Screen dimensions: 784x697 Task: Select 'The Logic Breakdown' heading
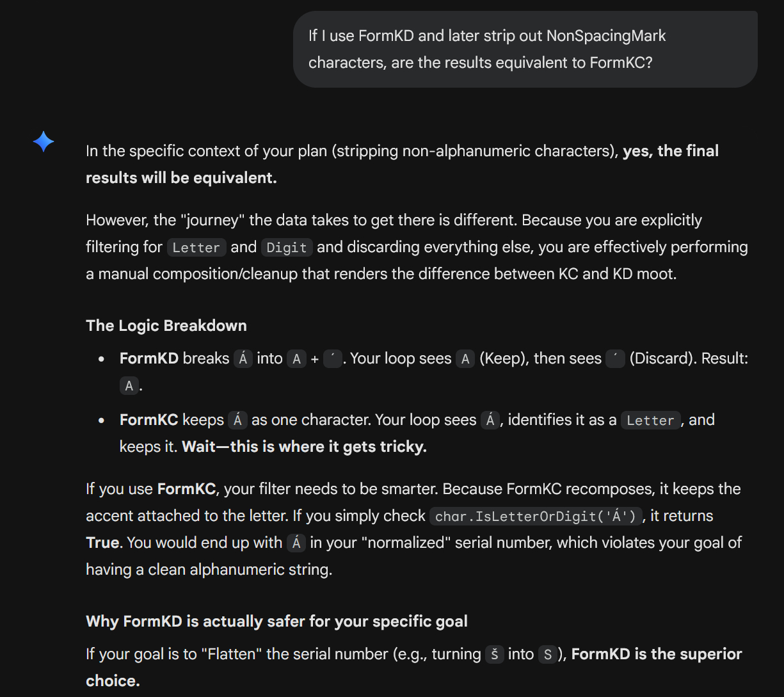(x=166, y=326)
